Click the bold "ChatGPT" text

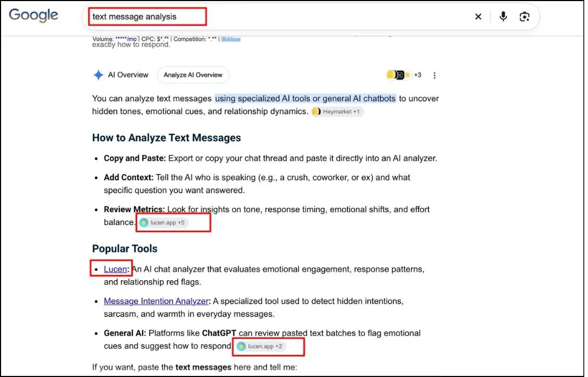[219, 333]
